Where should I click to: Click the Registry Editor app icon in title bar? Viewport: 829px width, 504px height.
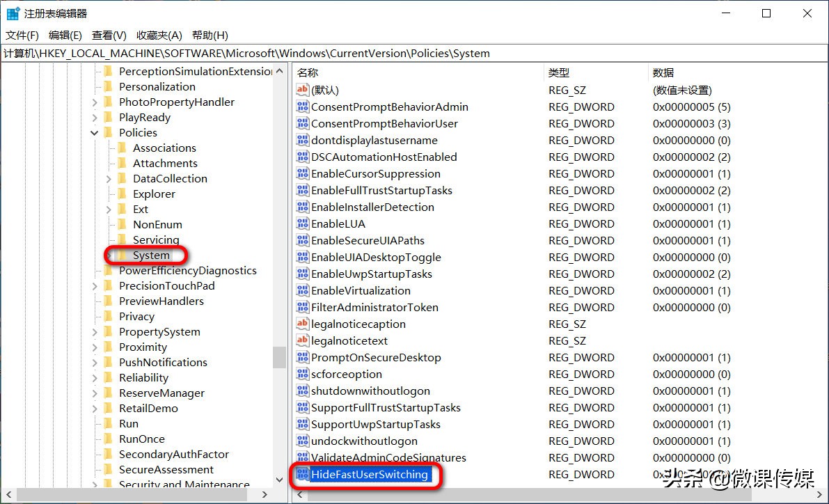(x=13, y=13)
